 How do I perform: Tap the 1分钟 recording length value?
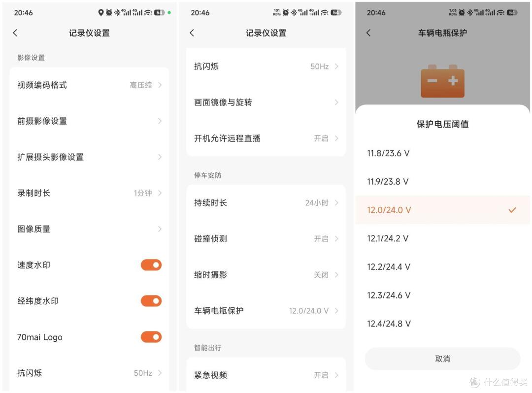[143, 193]
